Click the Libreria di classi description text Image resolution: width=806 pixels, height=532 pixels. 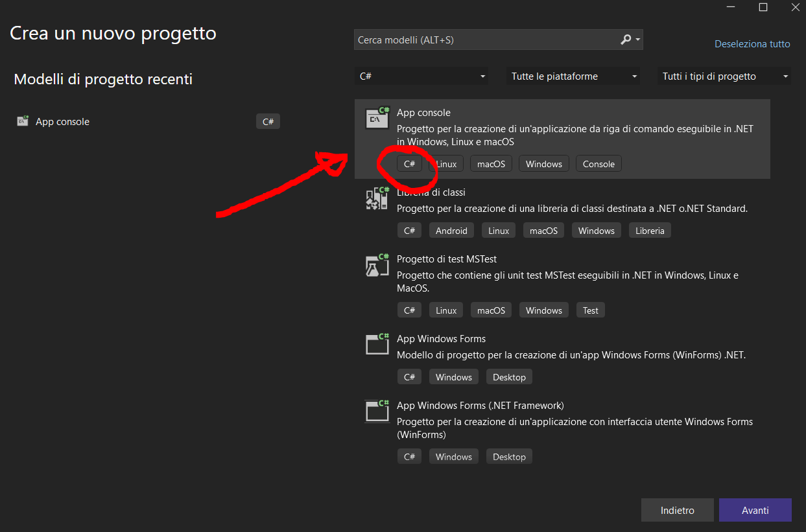572,209
